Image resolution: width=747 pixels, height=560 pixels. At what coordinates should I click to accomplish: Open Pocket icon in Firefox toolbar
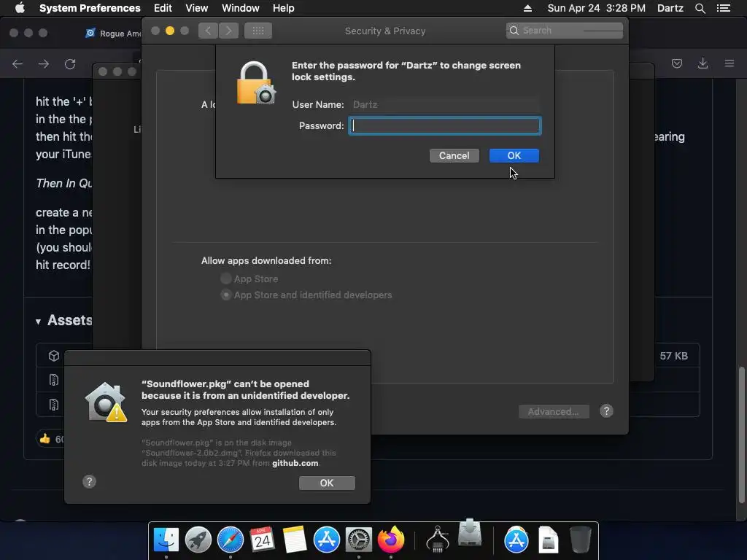(x=677, y=63)
